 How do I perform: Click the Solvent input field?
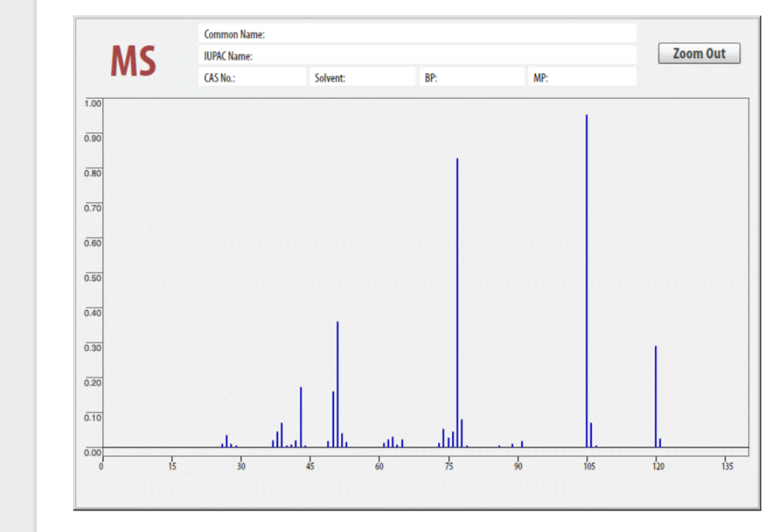tap(365, 77)
